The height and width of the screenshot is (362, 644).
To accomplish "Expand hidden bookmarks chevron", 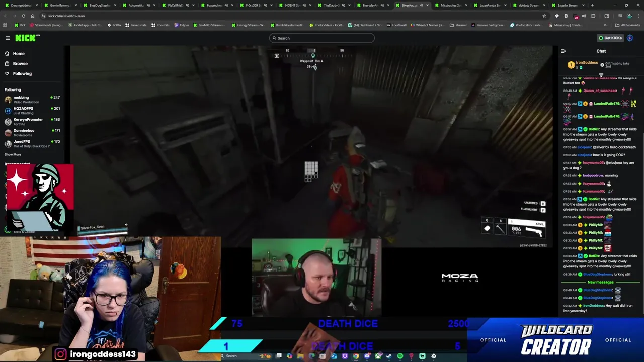I will click(605, 25).
